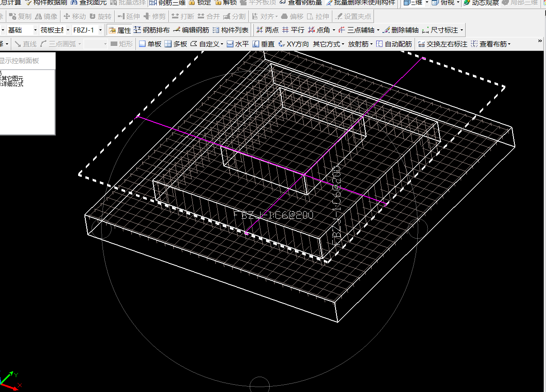This screenshot has width=546, height=392.
Task: Select 多板 multi slab option
Action: click(x=176, y=44)
